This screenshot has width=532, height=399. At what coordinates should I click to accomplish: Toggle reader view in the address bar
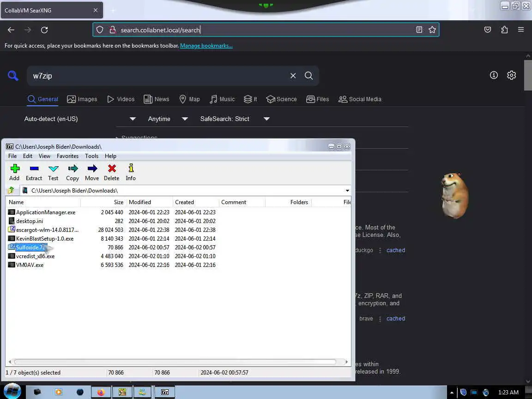tap(419, 30)
